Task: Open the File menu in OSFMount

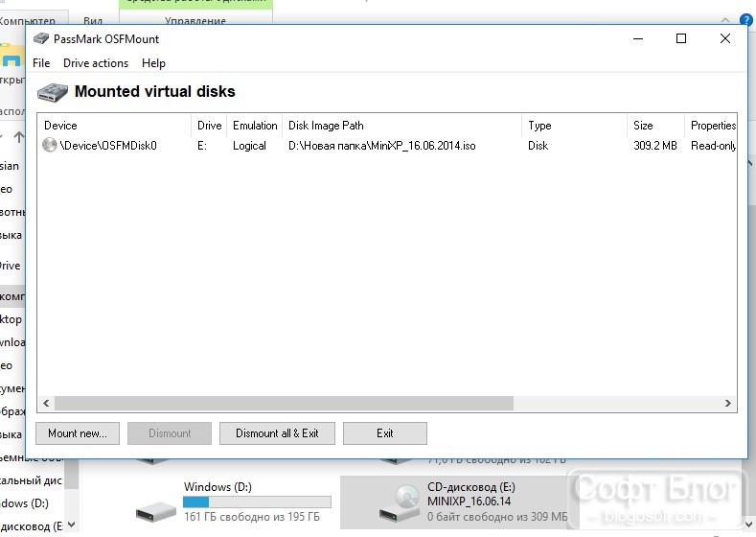Action: (41, 63)
